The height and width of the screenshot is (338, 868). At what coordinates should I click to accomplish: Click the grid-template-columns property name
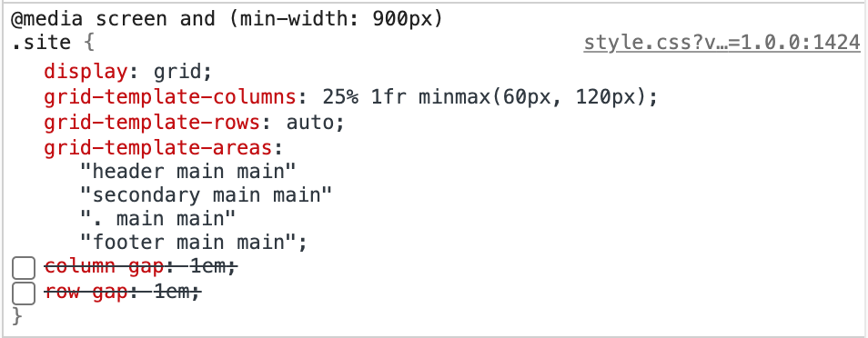(x=171, y=97)
